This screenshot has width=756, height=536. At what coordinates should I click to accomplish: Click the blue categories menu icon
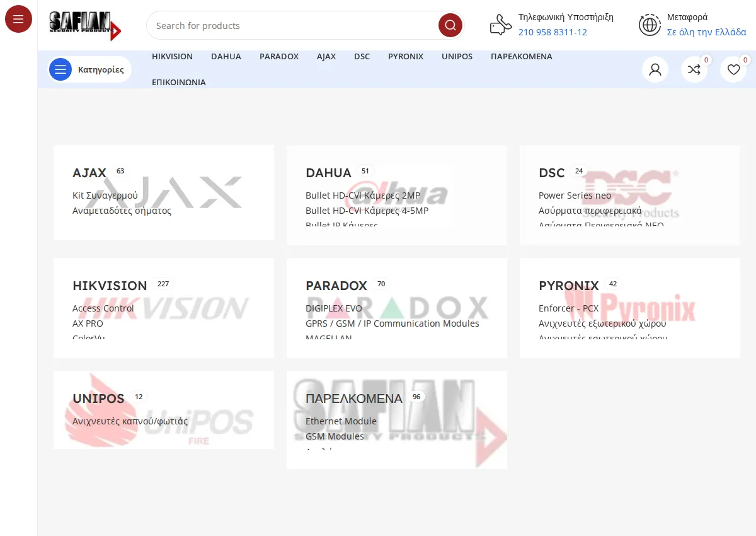60,69
